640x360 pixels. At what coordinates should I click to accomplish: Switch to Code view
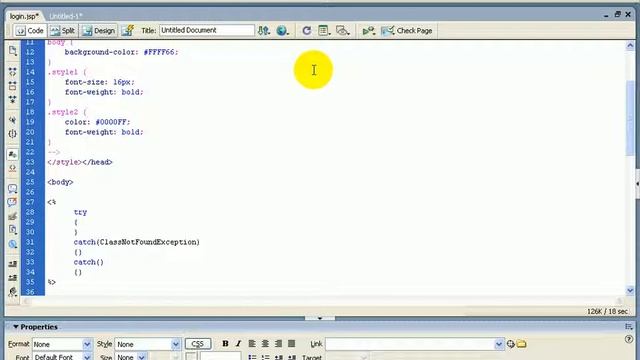(30, 31)
